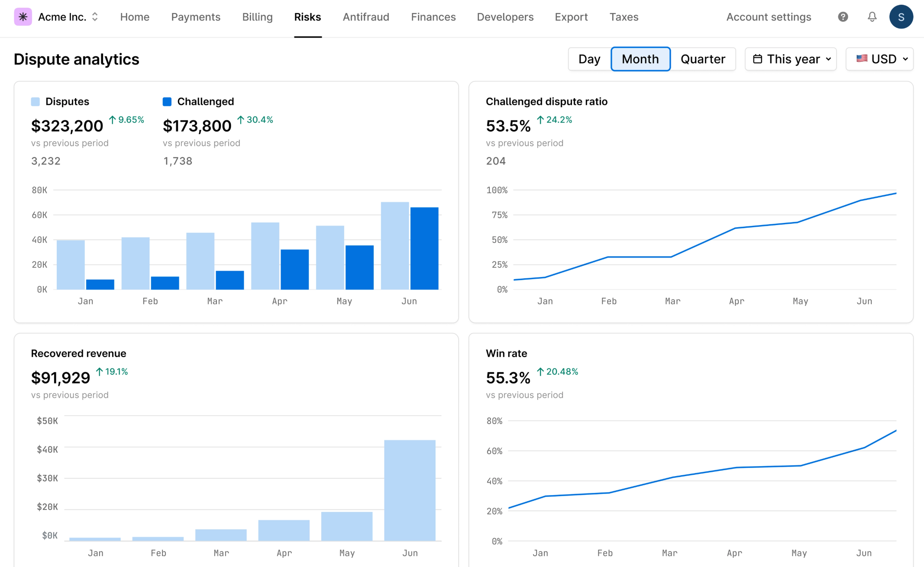Click the US flag icon
This screenshot has width=924, height=567.
[x=862, y=58]
